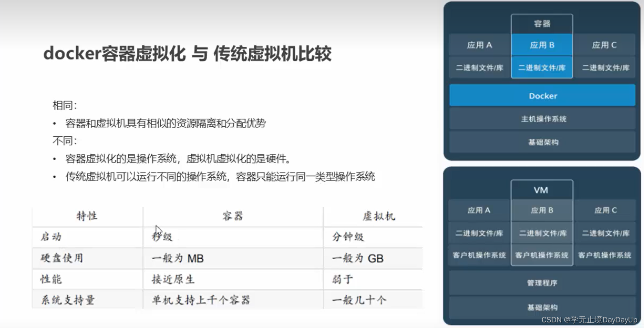Image resolution: width=644 pixels, height=328 pixels.
Task: Click bullet "容器和虚拟机具有相似的资源隔离和分配优势"
Action: 166,123
